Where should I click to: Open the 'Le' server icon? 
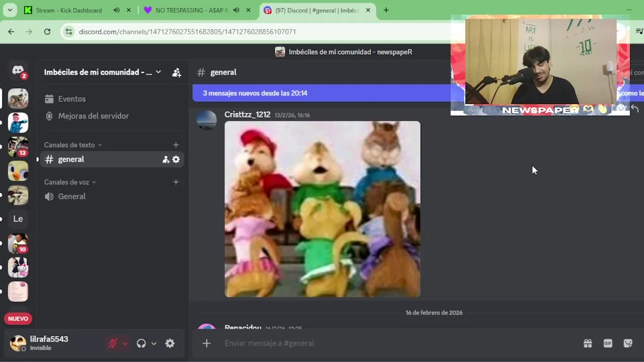pos(18,219)
